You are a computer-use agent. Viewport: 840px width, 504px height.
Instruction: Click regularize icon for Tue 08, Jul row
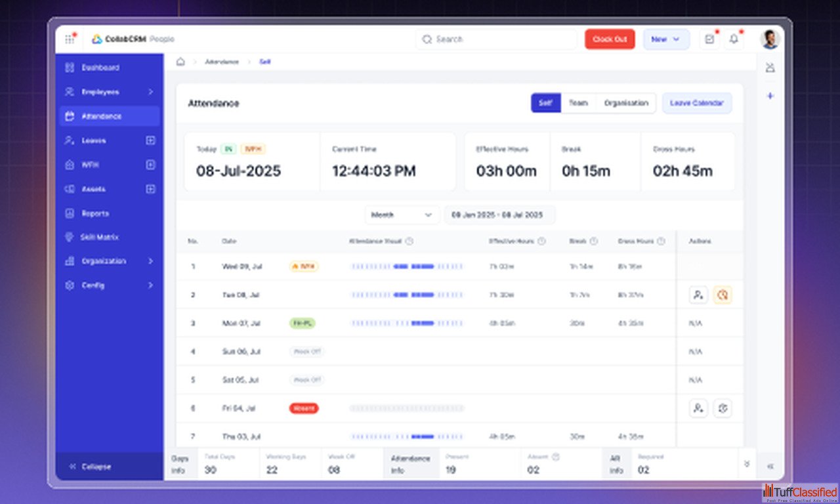coord(723,295)
